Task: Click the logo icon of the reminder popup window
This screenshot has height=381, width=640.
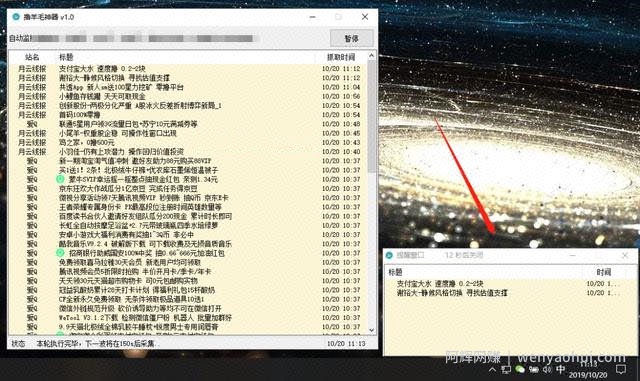Action: pos(389,255)
